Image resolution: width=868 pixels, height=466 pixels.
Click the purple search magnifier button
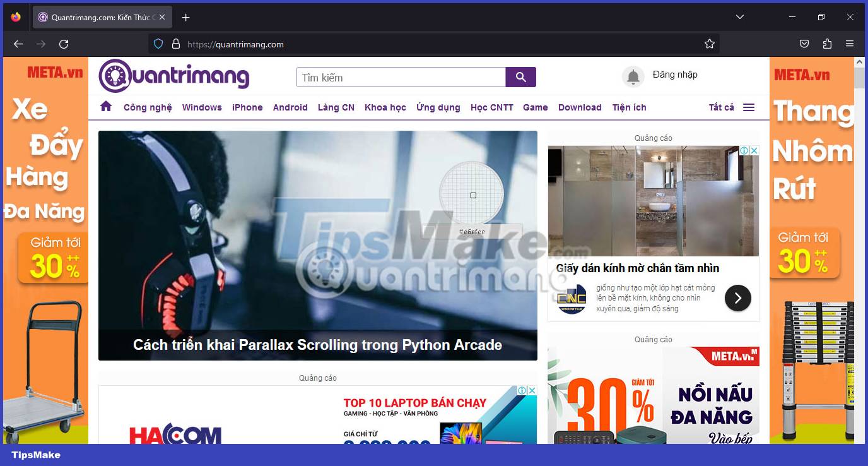click(520, 77)
